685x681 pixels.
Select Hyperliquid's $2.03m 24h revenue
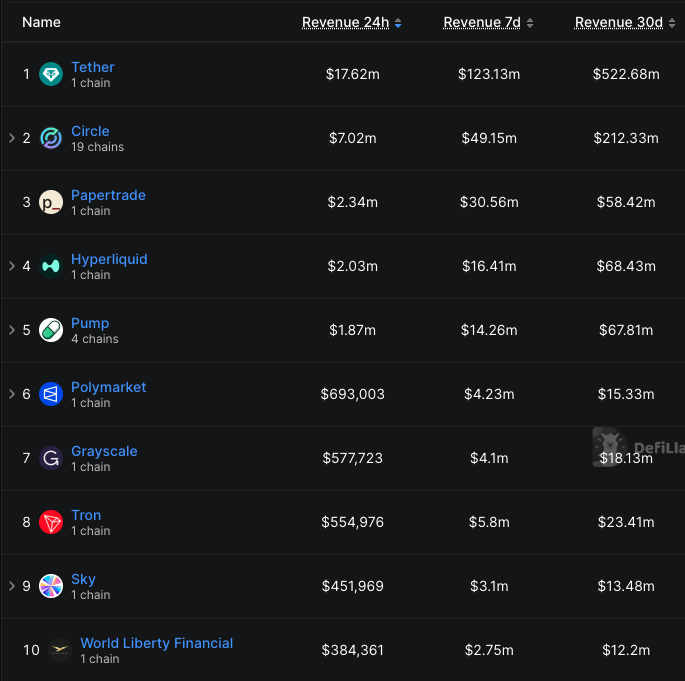pyautogui.click(x=353, y=266)
